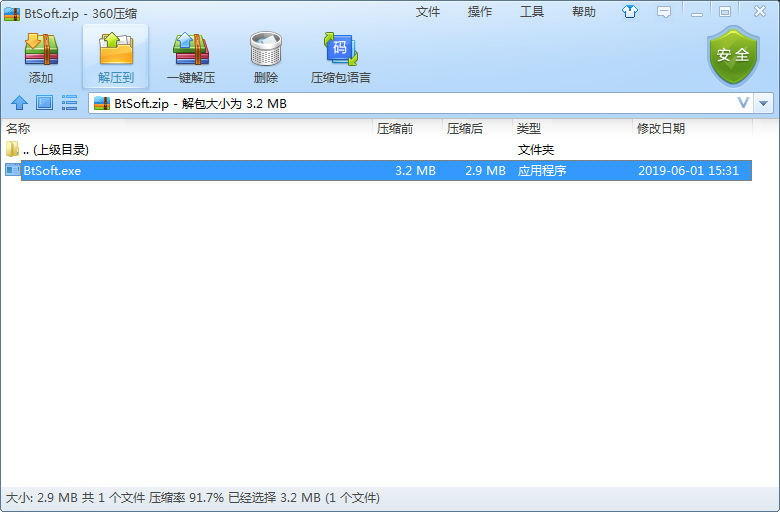Open the 帮助 (Help) menu
780x512 pixels.
click(584, 12)
